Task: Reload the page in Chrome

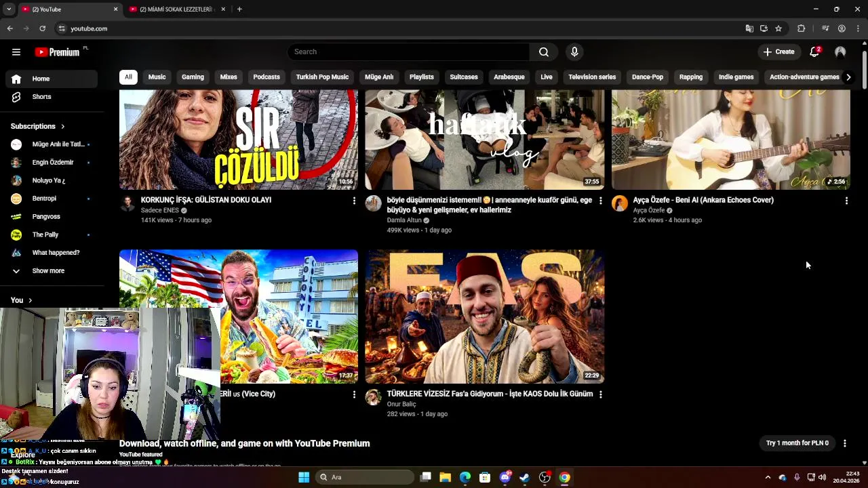Action: point(42,28)
